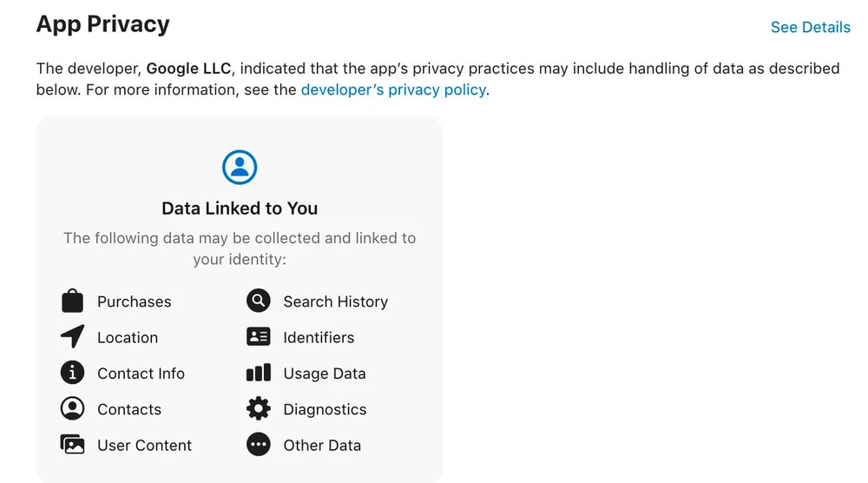Viewport: 868px width, 483px height.
Task: Click the Diagnostics label
Action: (325, 409)
